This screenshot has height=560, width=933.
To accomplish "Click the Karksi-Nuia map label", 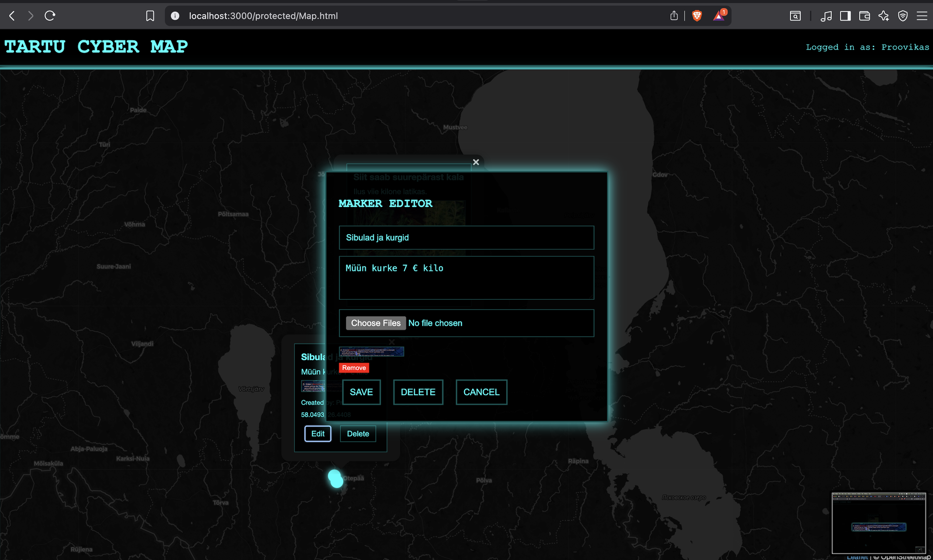I will 133,459.
